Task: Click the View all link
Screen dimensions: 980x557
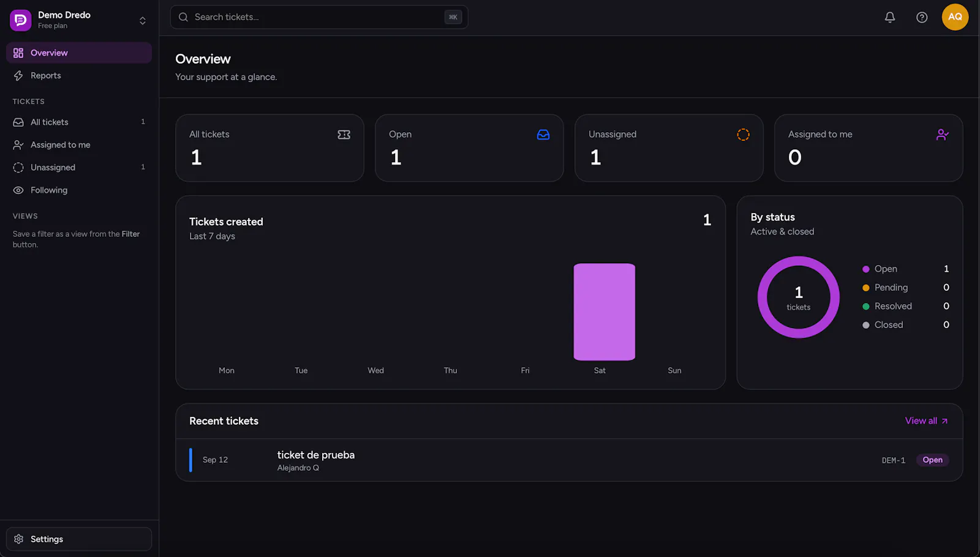Action: (927, 421)
